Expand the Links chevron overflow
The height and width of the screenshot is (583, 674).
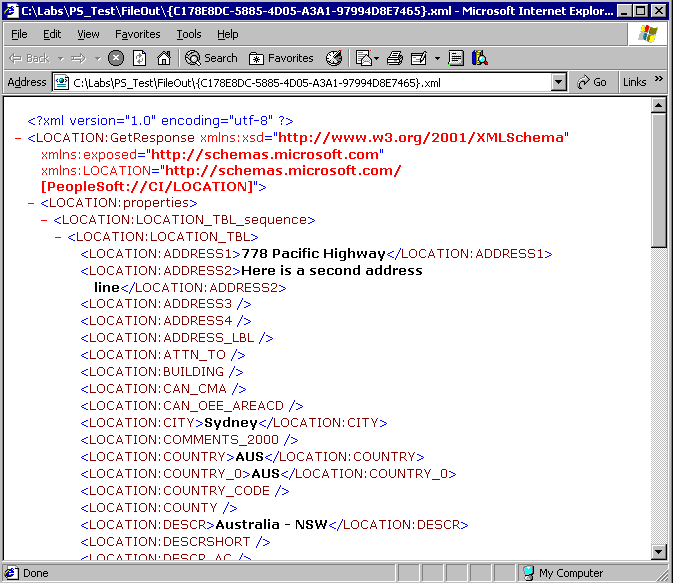659,79
